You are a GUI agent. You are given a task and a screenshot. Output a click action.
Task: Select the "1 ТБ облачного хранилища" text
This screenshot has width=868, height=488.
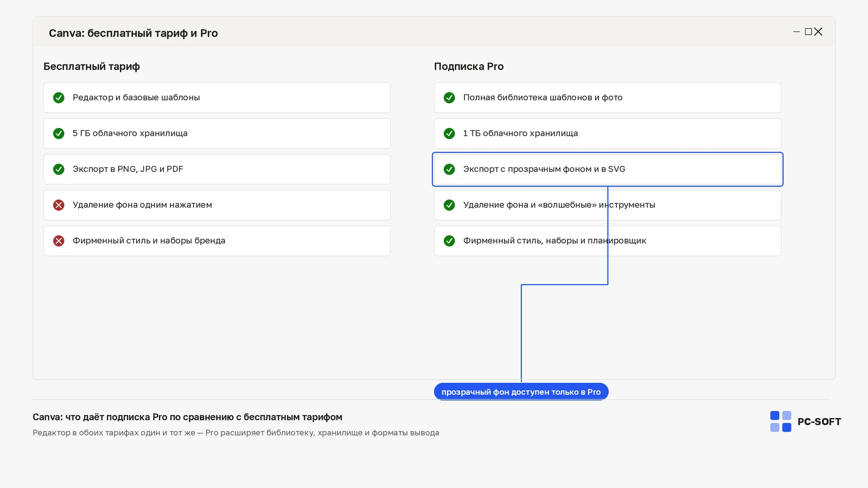(520, 133)
